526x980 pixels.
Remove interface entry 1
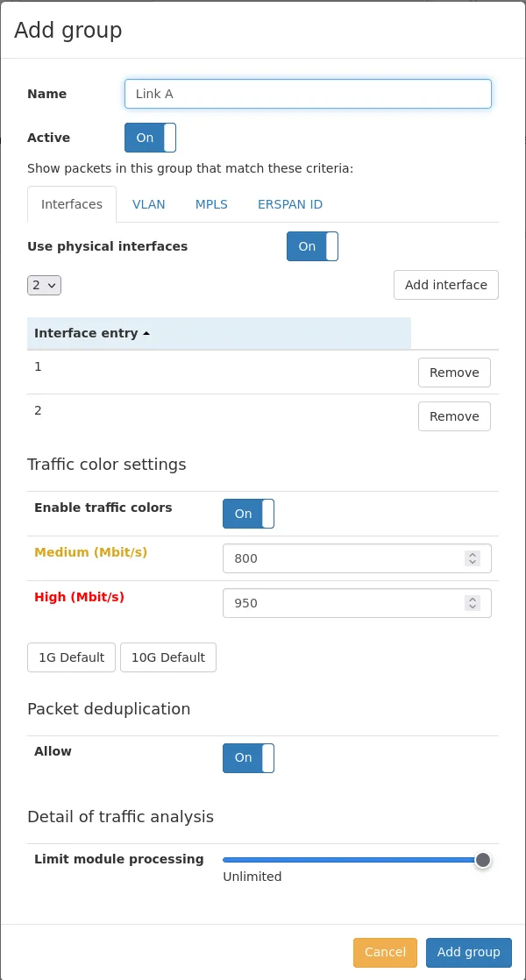(x=454, y=373)
